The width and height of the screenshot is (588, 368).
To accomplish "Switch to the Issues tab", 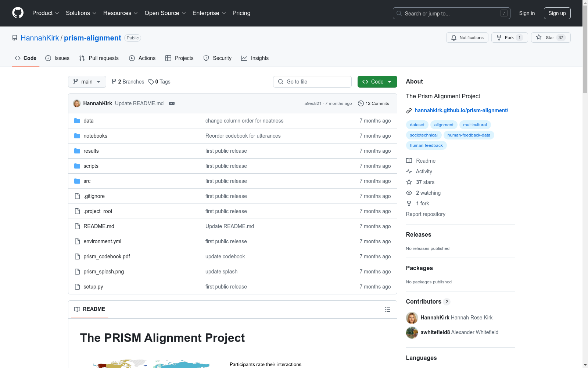I will pyautogui.click(x=57, y=58).
